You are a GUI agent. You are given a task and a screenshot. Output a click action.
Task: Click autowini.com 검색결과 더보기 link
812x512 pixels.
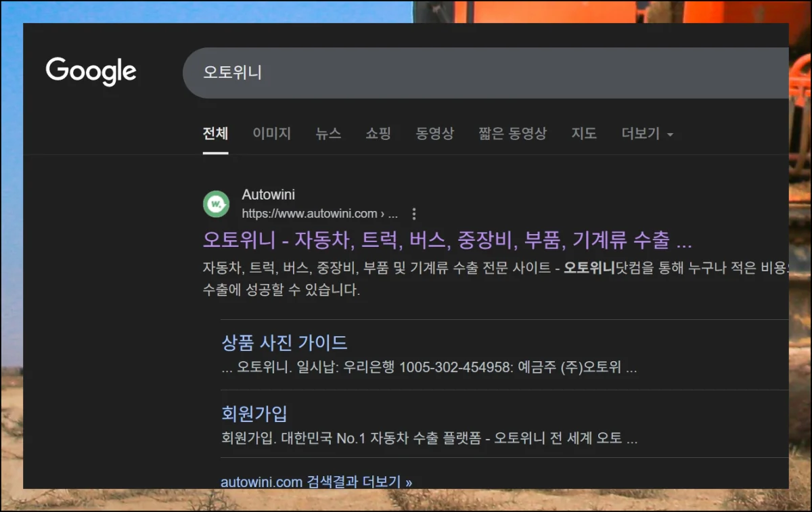tap(316, 482)
